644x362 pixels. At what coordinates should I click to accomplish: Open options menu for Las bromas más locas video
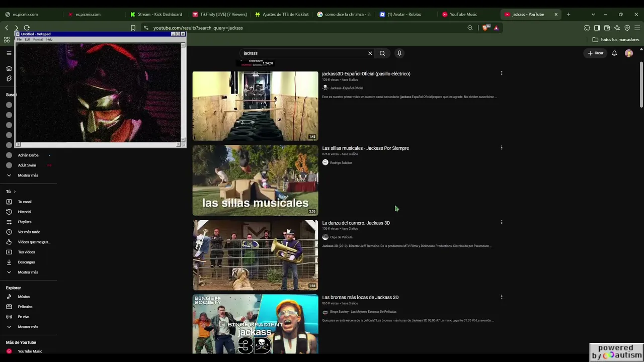click(502, 297)
